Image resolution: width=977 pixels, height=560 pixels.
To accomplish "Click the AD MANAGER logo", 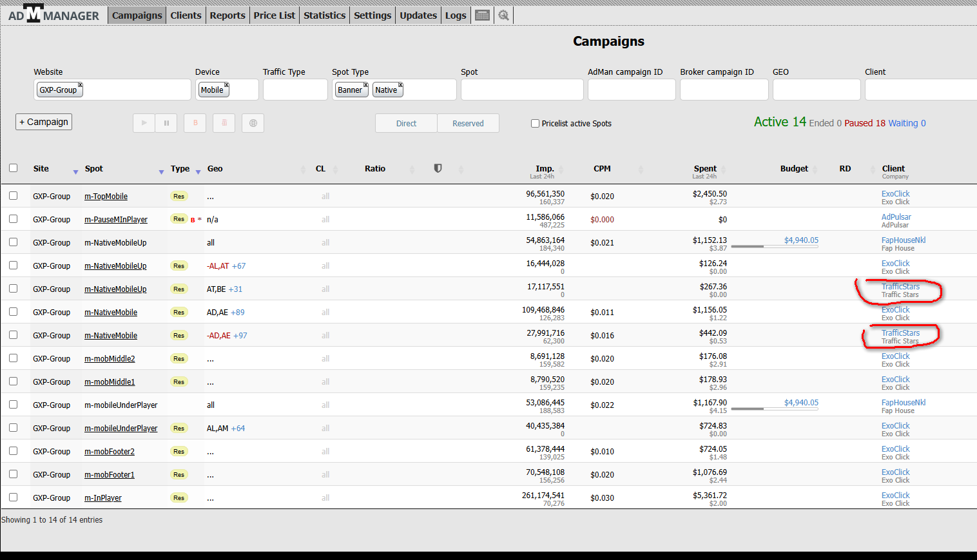I will pyautogui.click(x=53, y=14).
